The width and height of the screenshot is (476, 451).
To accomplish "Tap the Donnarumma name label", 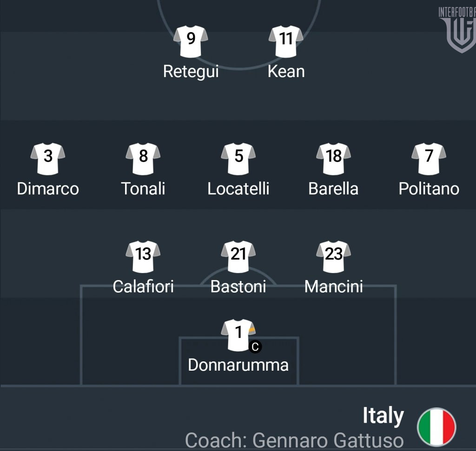I will click(238, 365).
